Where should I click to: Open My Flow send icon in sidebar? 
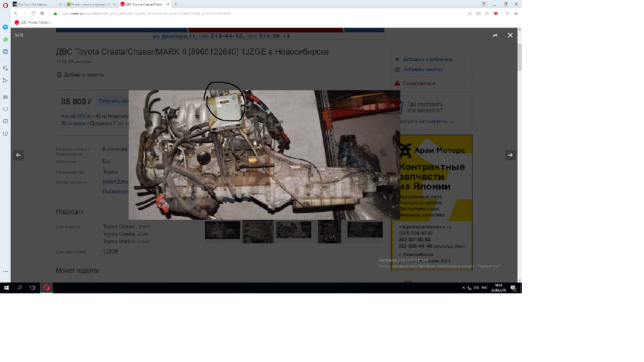pos(6,80)
